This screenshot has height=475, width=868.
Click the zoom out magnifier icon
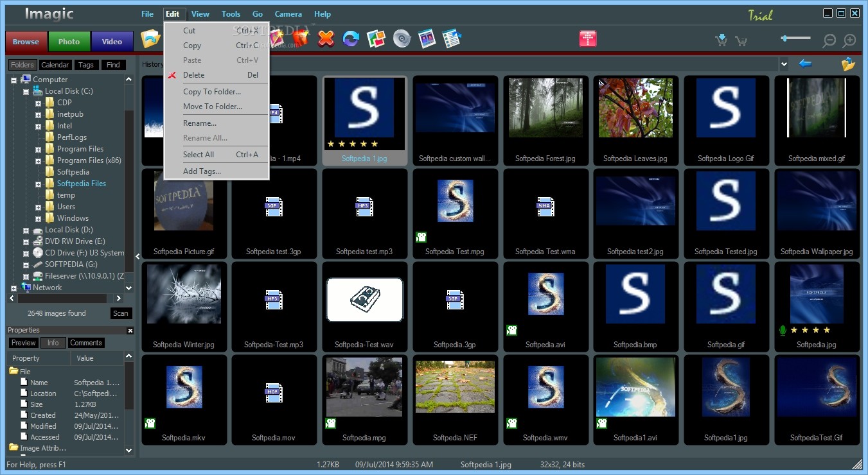829,40
